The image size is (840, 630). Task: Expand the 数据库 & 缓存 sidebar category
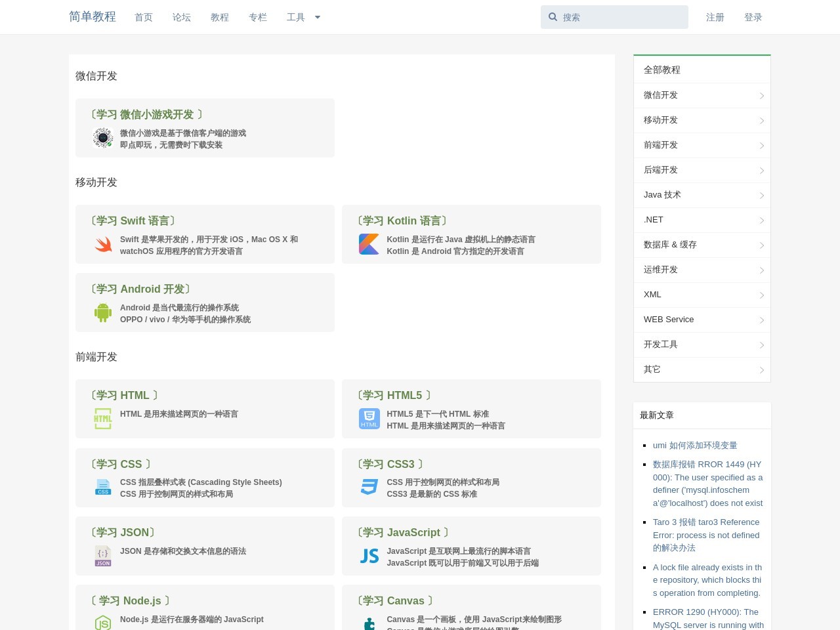point(702,245)
